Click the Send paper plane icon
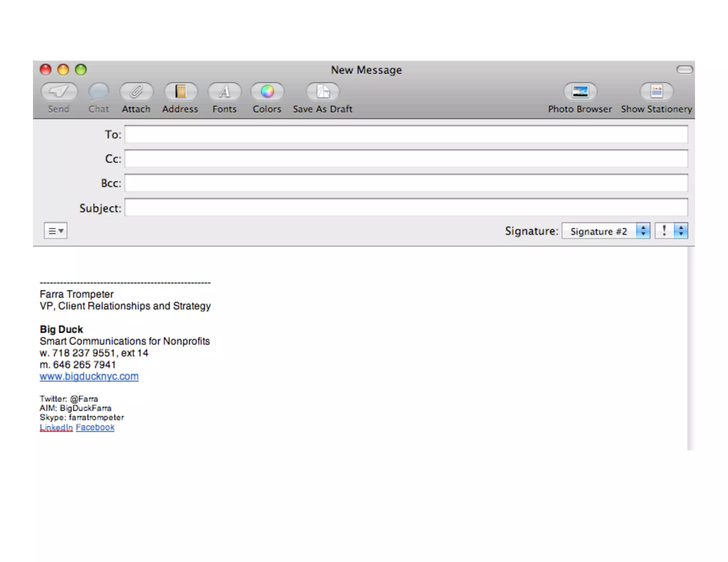 point(59,92)
